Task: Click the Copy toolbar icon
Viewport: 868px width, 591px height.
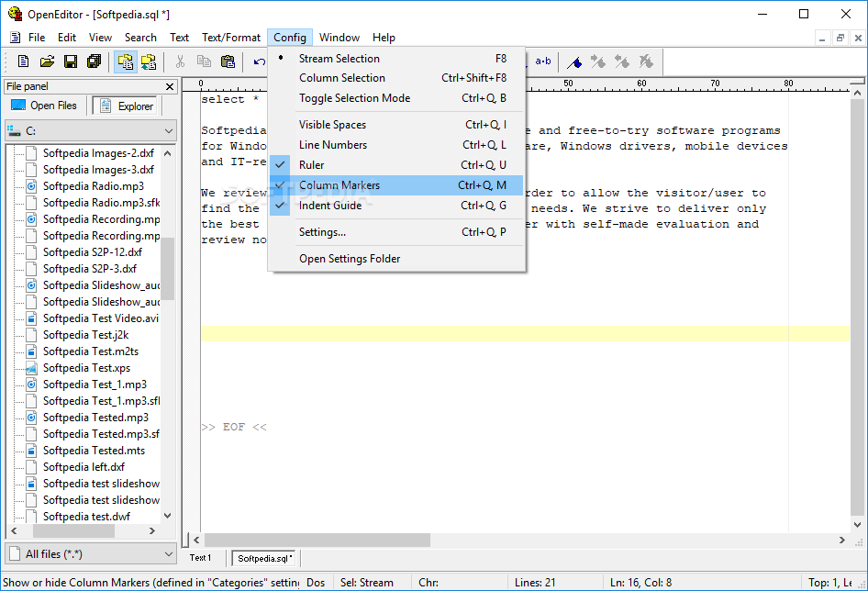Action: coord(204,61)
